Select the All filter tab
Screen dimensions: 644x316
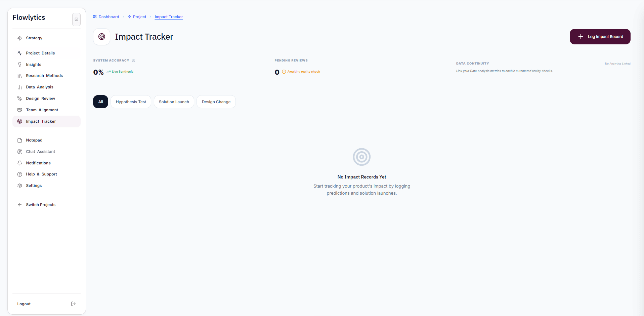pyautogui.click(x=101, y=102)
